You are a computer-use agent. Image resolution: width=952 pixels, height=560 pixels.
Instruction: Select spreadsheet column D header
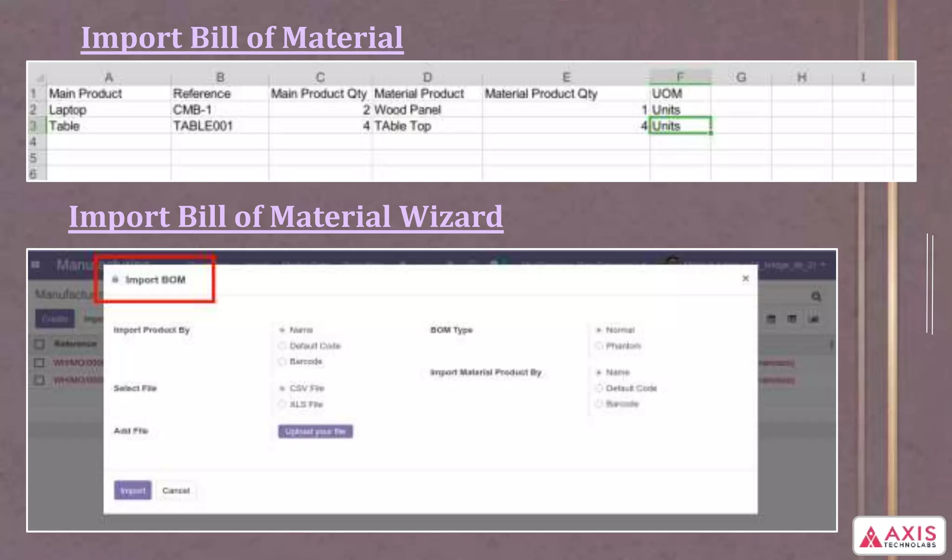tap(427, 77)
